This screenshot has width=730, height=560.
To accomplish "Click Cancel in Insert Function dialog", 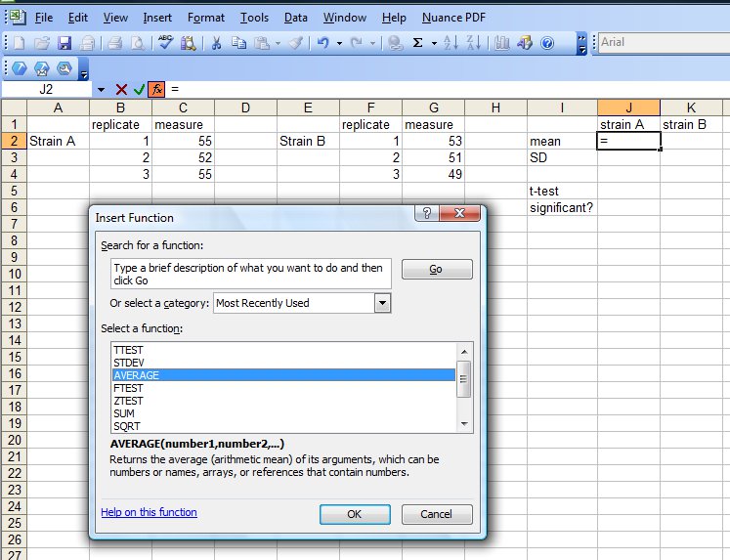I will (437, 514).
